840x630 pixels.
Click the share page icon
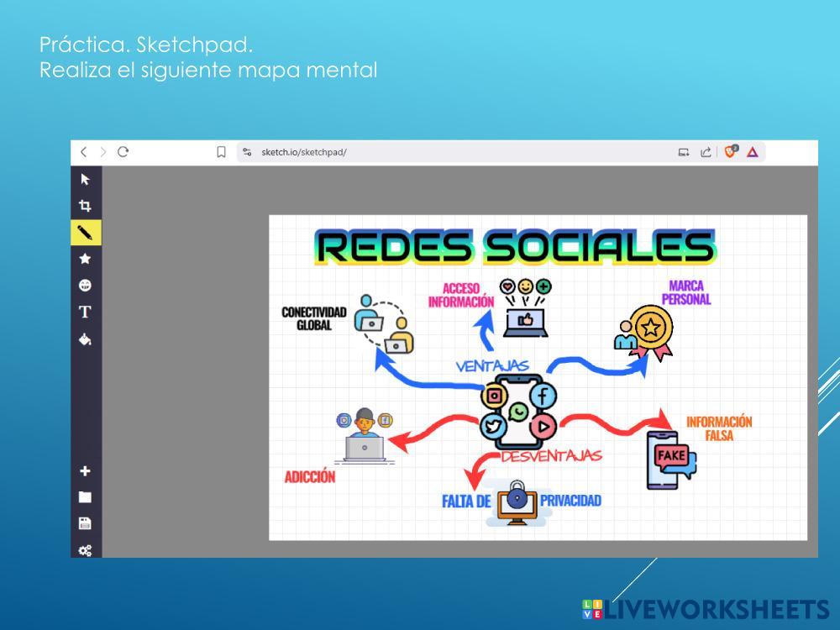(706, 152)
